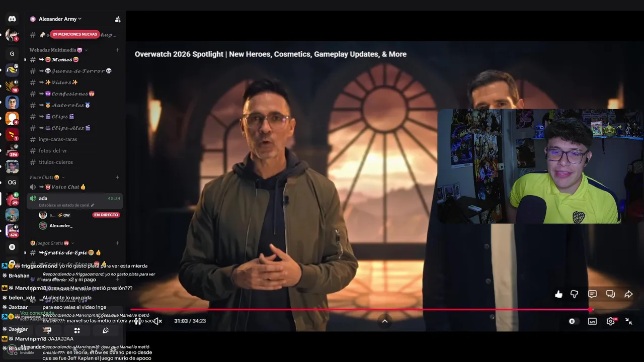This screenshot has width=644, height=362.
Task: Open server with 674 notification badge
Action: click(12, 231)
